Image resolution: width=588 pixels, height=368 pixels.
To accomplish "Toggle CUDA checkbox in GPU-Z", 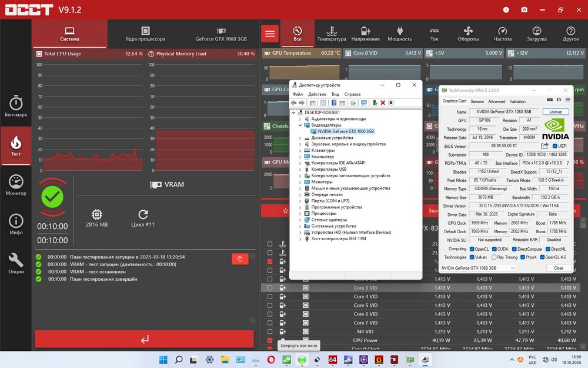I will tap(495, 249).
